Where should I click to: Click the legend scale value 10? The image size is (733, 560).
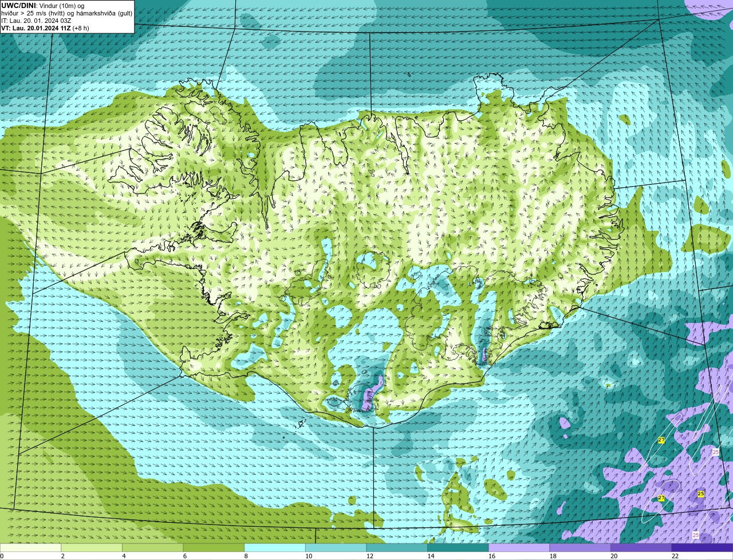click(309, 556)
